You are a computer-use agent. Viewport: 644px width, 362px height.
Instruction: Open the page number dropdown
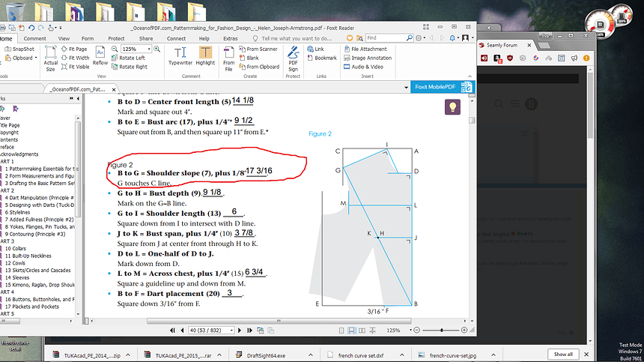[231, 331]
